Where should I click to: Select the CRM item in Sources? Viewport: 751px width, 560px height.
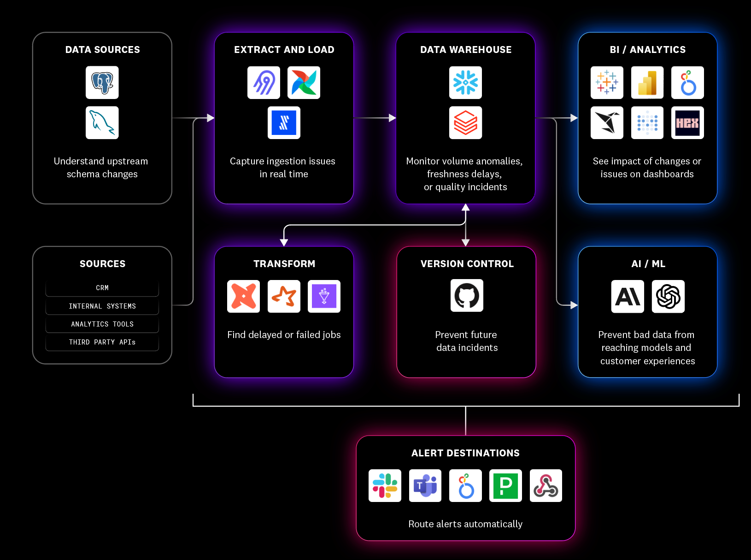click(102, 288)
